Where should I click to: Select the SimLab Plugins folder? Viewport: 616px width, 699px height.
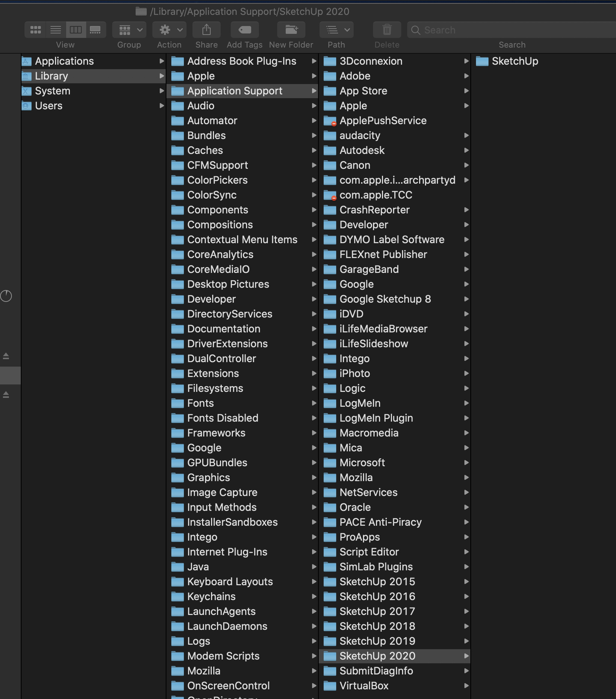[395, 567]
